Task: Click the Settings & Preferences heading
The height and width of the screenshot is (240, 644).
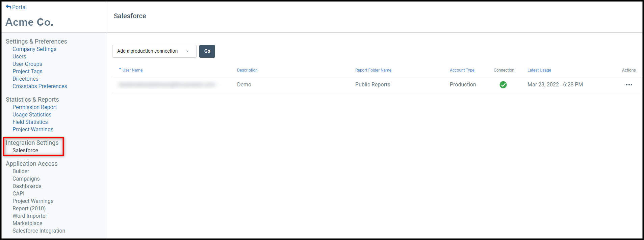Action: pyautogui.click(x=36, y=42)
